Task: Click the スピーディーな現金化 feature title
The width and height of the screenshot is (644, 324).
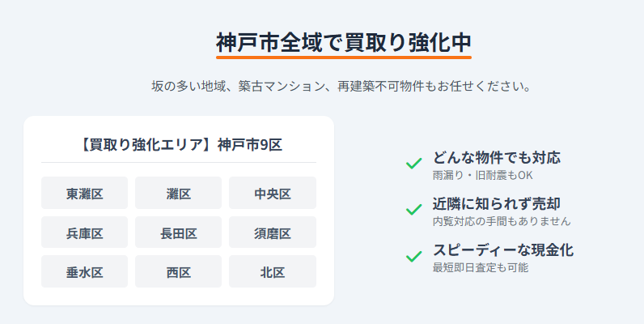Action: [503, 249]
